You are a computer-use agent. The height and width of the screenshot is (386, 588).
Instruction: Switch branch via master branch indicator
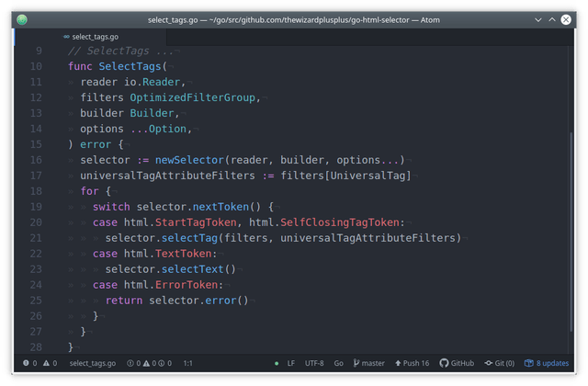[369, 363]
